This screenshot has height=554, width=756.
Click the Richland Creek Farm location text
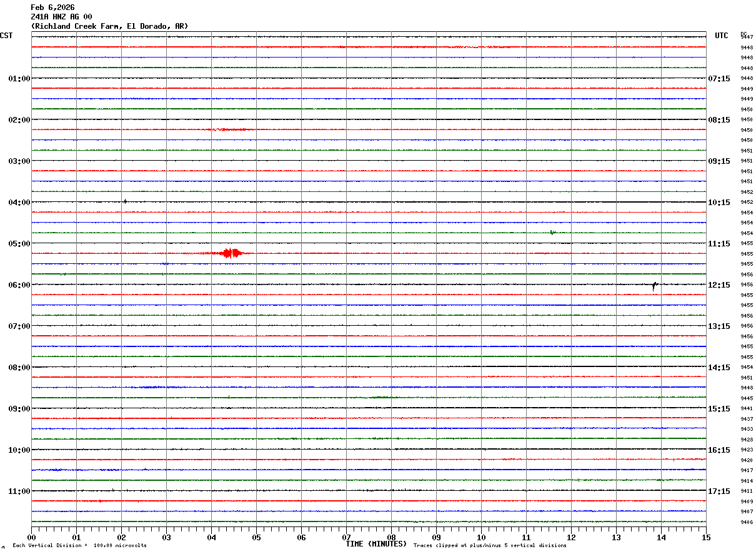(x=109, y=26)
